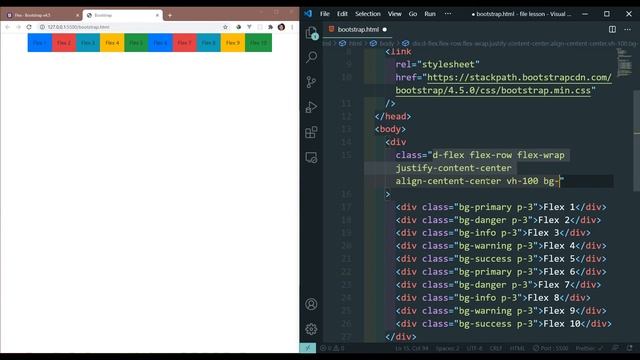Viewport: 640px width, 360px height.
Task: Open the editor More Actions ellipsis
Action: (x=627, y=29)
